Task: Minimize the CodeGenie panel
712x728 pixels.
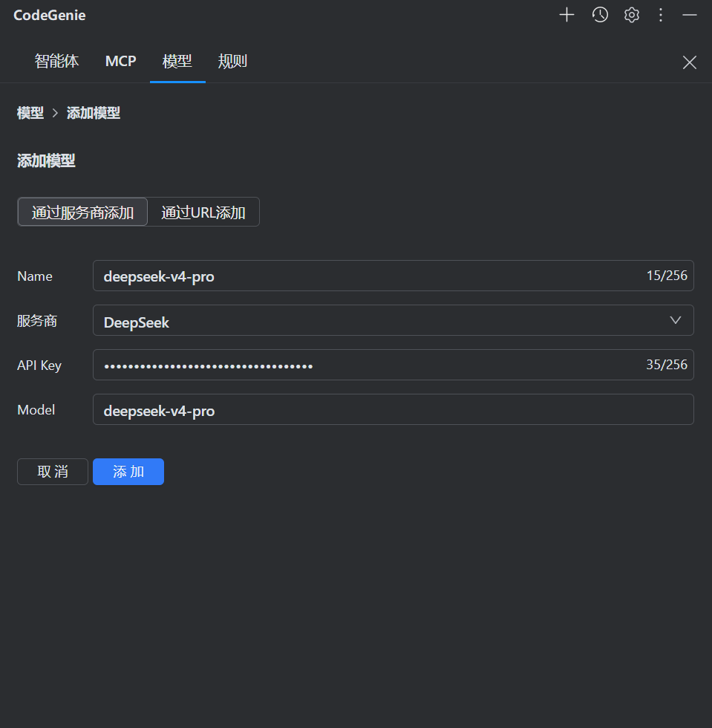Action: [x=689, y=15]
